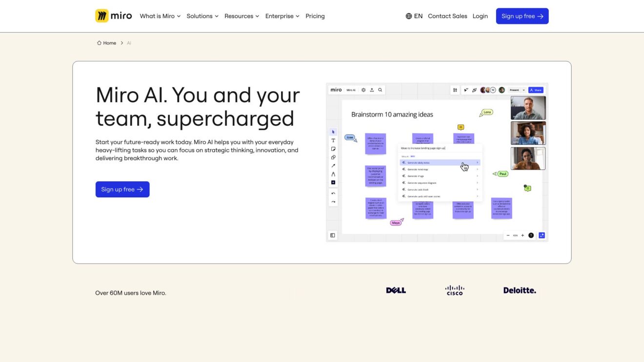Select the pen tool in preview toolbar

[x=333, y=174]
